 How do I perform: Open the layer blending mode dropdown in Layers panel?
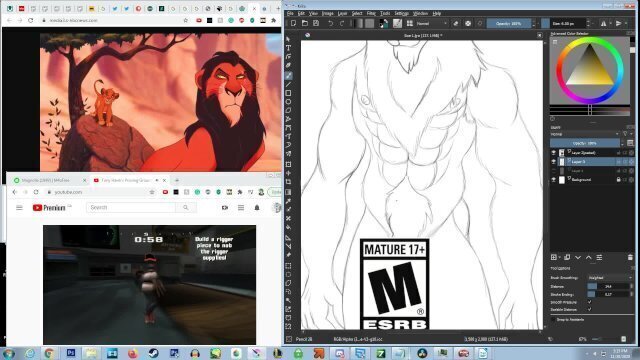(584, 134)
